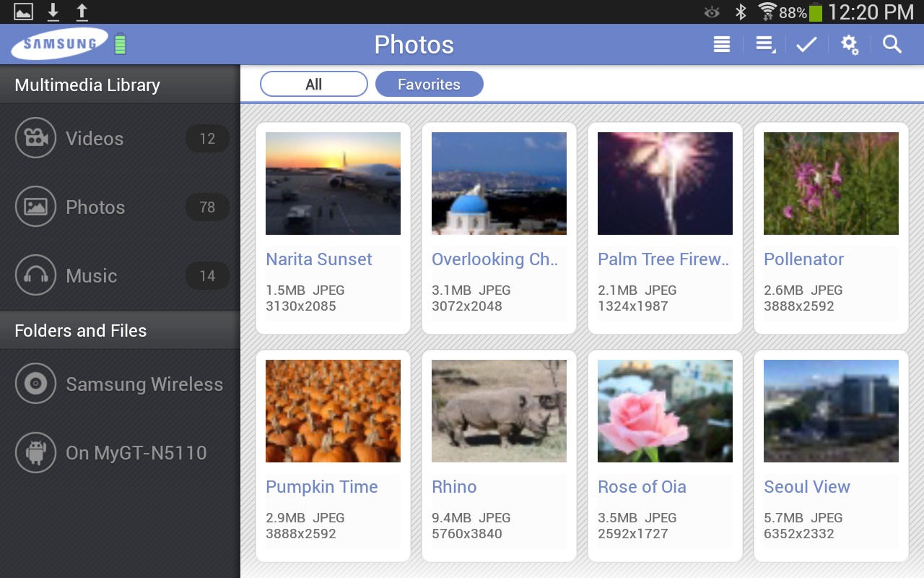Select the All filter tab
The width and height of the screenshot is (924, 578).
pos(314,85)
